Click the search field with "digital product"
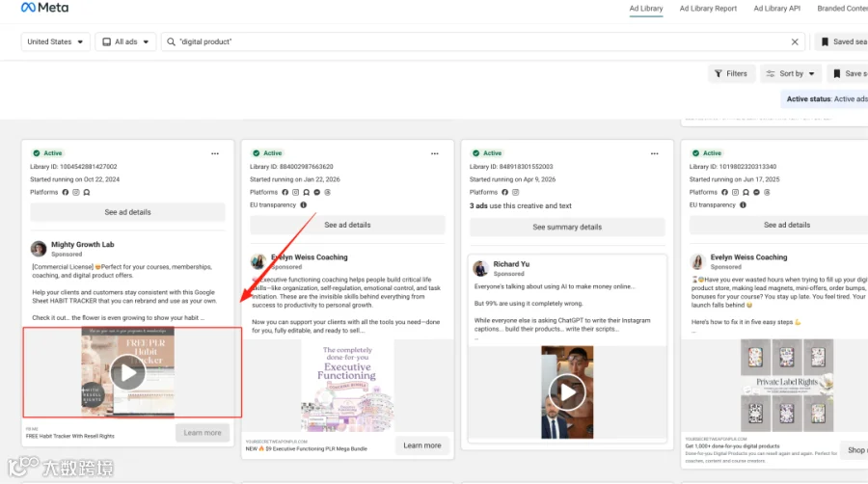The height and width of the screenshot is (484, 868). (x=481, y=41)
